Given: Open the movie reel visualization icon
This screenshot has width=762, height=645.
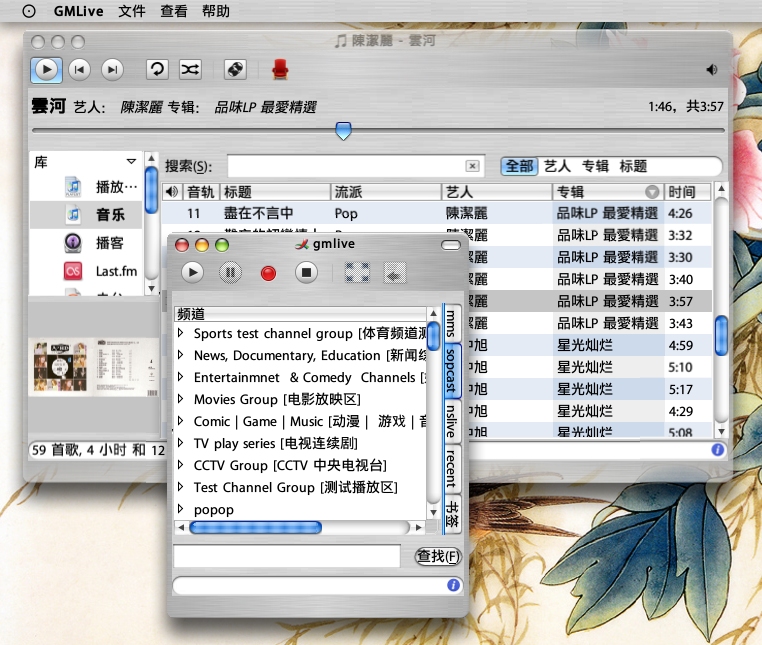Looking at the screenshot, I should [235, 70].
